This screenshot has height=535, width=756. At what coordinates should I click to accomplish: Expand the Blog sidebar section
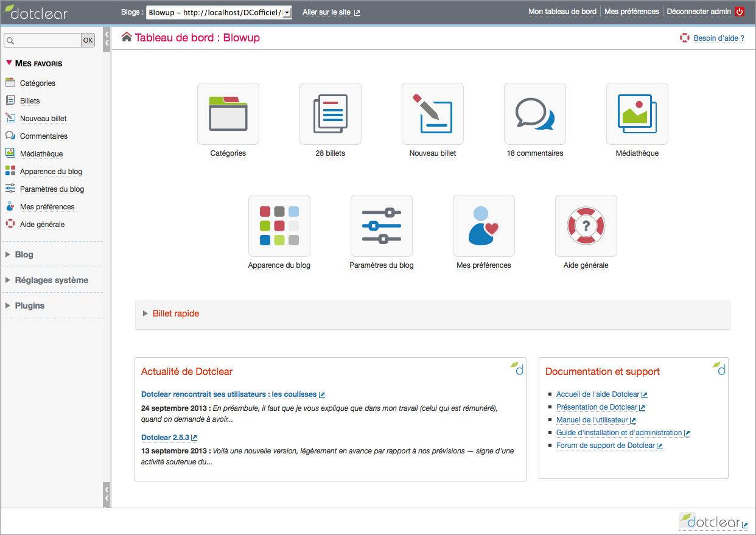point(24,254)
